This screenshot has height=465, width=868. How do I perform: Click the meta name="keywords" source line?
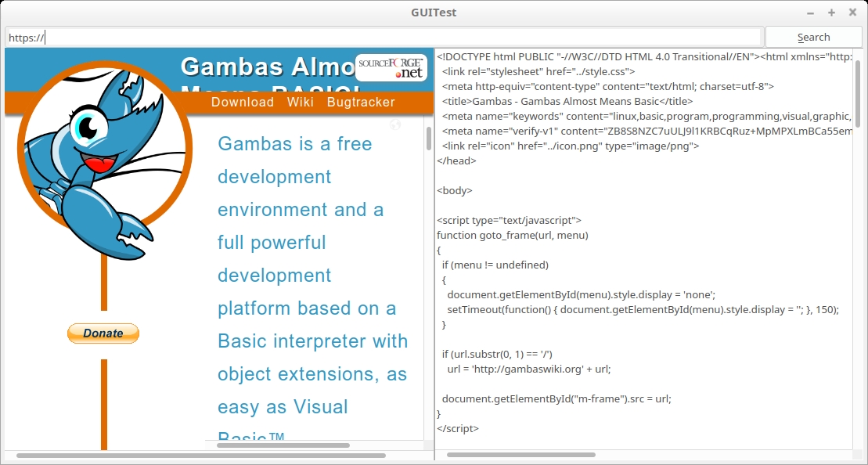click(647, 116)
